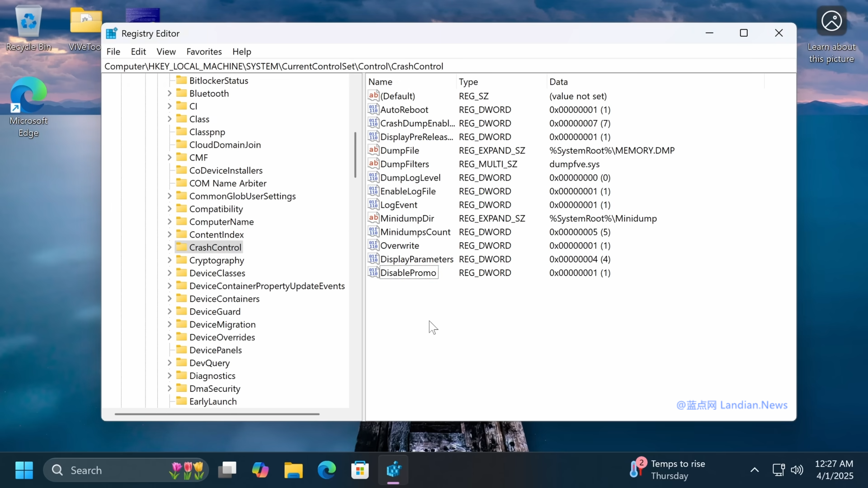The width and height of the screenshot is (868, 488).
Task: Click the DumpFile string value icon
Action: pyautogui.click(x=373, y=150)
